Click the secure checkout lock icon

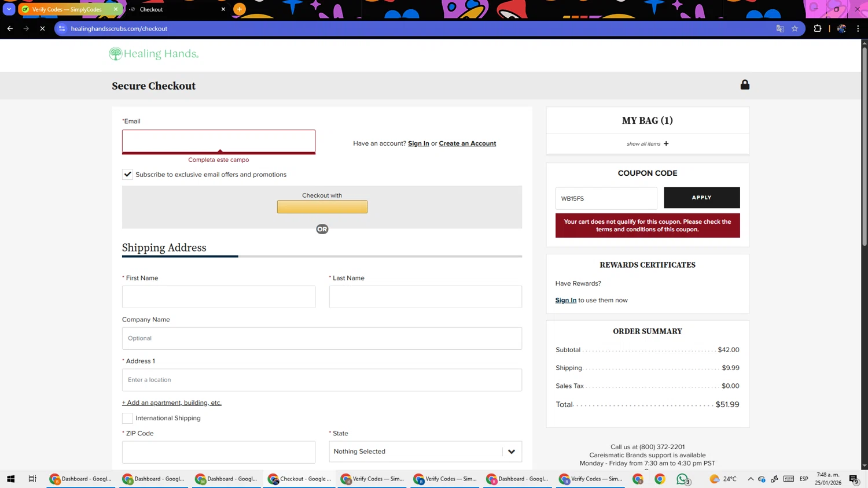745,84
